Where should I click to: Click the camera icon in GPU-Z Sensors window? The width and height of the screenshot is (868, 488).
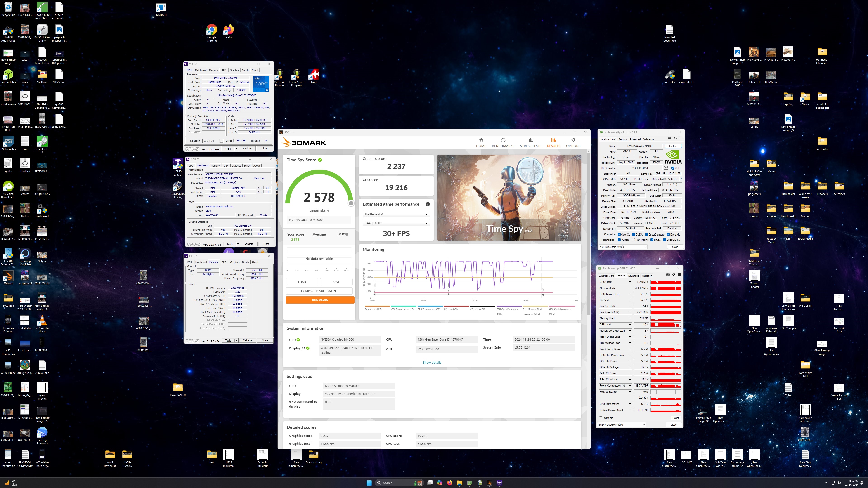(x=667, y=274)
